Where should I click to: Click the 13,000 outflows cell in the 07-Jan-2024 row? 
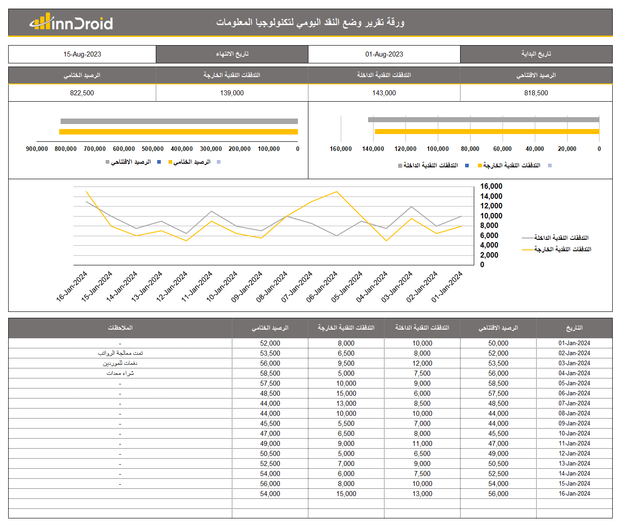(x=346, y=403)
